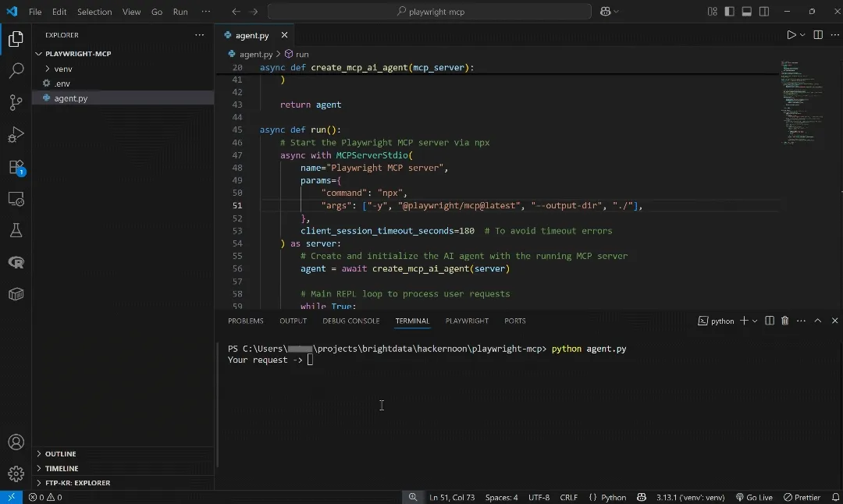The height and width of the screenshot is (504, 843).
Task: Switch to the DEBUG CONSOLE tab
Action: click(x=351, y=321)
